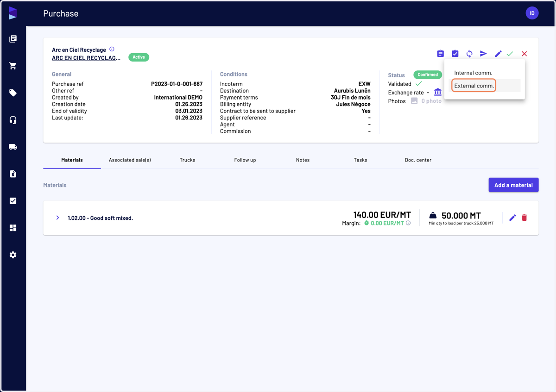Click the Add a material button
The width and height of the screenshot is (556, 392).
513,185
